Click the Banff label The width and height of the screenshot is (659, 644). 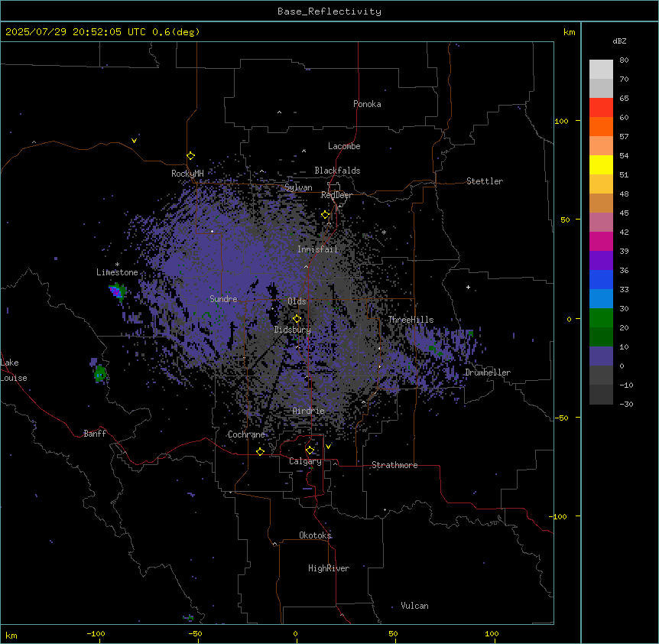pyautogui.click(x=95, y=434)
